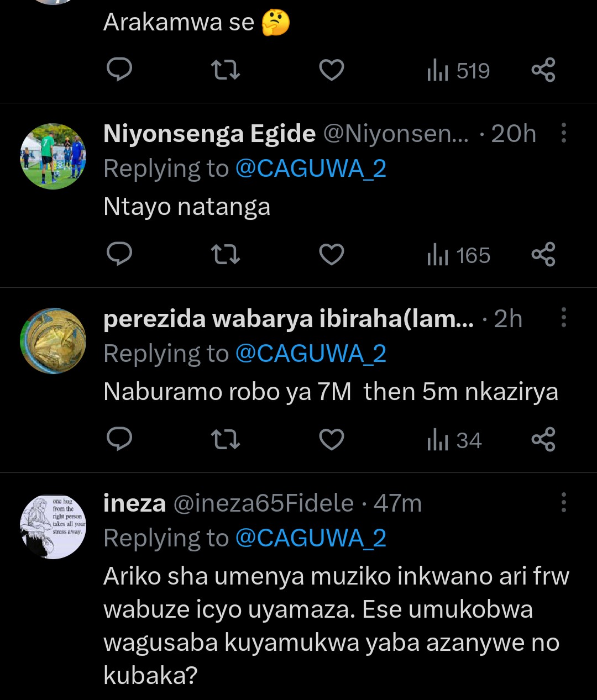Open more options for perezida wabarya's tweet
The height and width of the screenshot is (700, 597).
point(563,318)
